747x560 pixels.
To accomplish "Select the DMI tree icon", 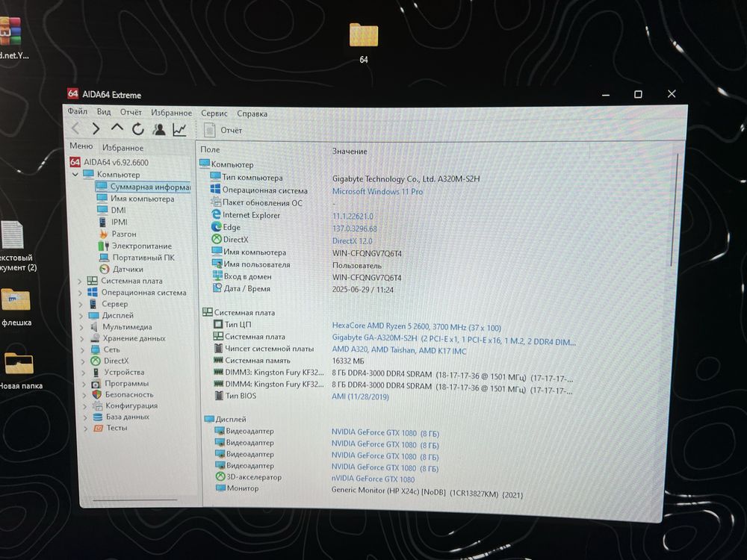I will [x=102, y=210].
